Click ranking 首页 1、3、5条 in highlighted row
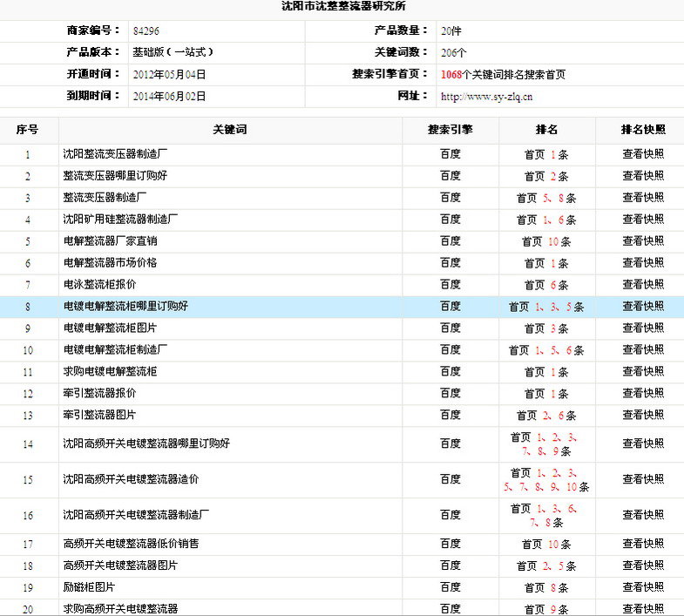Viewport: 684px width, 616px height. [x=546, y=307]
